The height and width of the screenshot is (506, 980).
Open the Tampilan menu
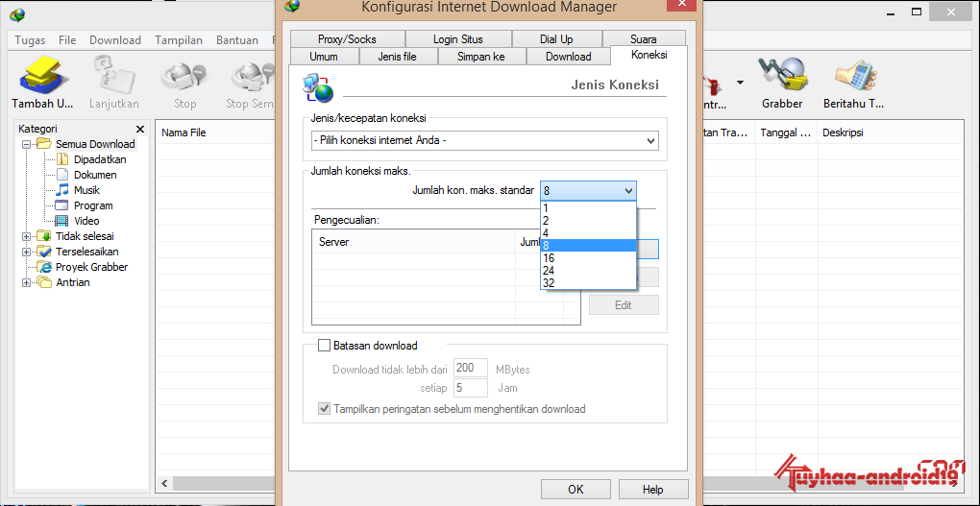(179, 40)
